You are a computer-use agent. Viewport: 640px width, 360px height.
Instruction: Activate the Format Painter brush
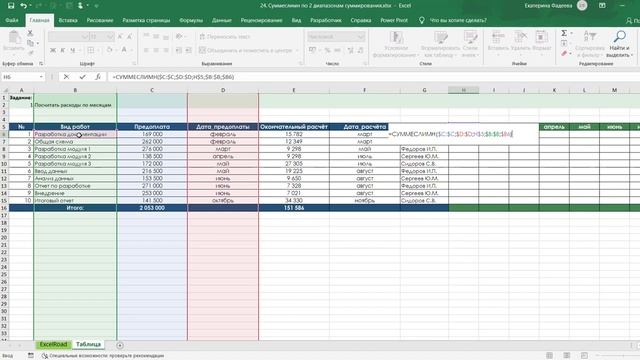[x=30, y=53]
